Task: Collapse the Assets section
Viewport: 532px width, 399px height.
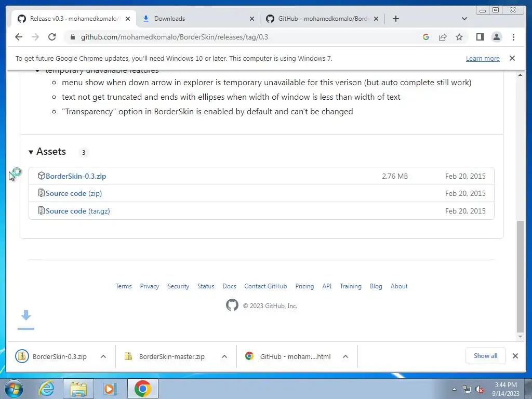Action: click(x=47, y=151)
